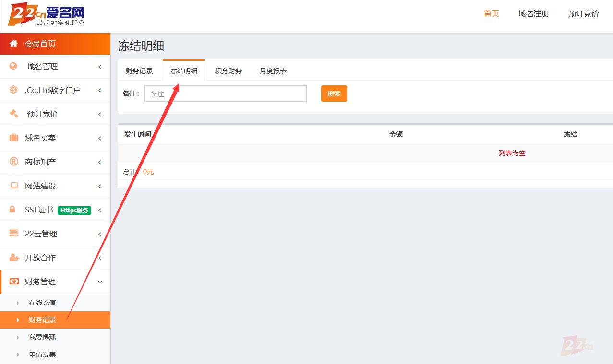Collapse the 财务管理 chevron
Screen dimensions: 613x364
click(x=100, y=282)
